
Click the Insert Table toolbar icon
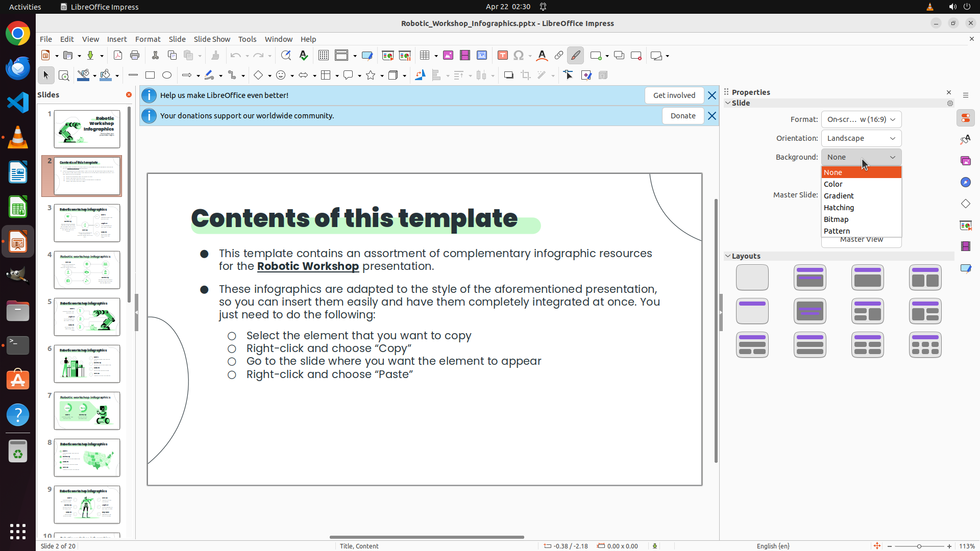[424, 56]
